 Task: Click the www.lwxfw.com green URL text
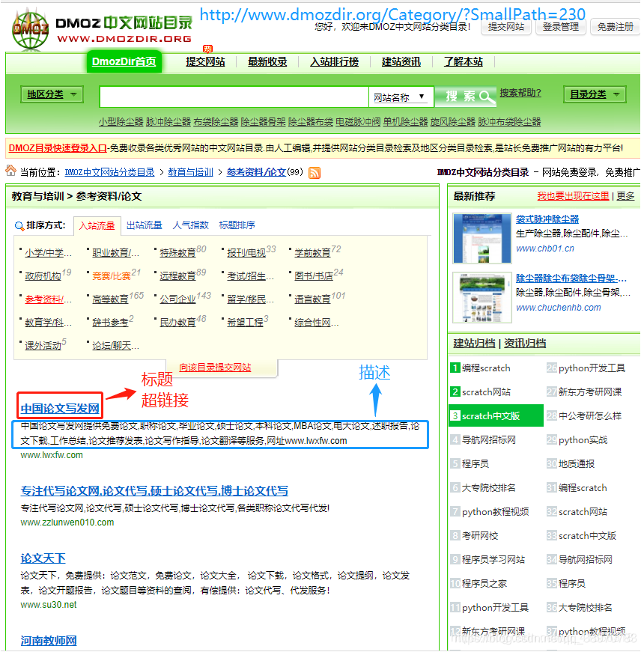tap(52, 455)
